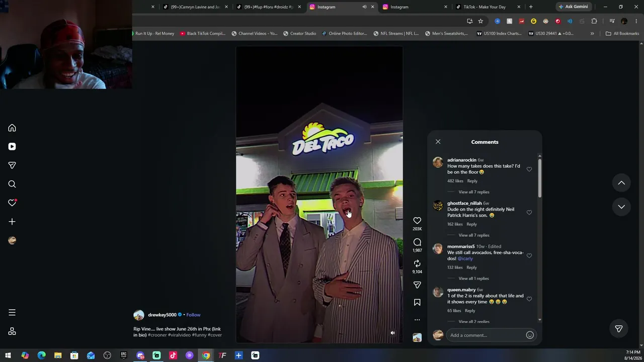This screenshot has width=644, height=362.
Task: Open the Online Photo Editor bookmark
Action: click(x=344, y=34)
